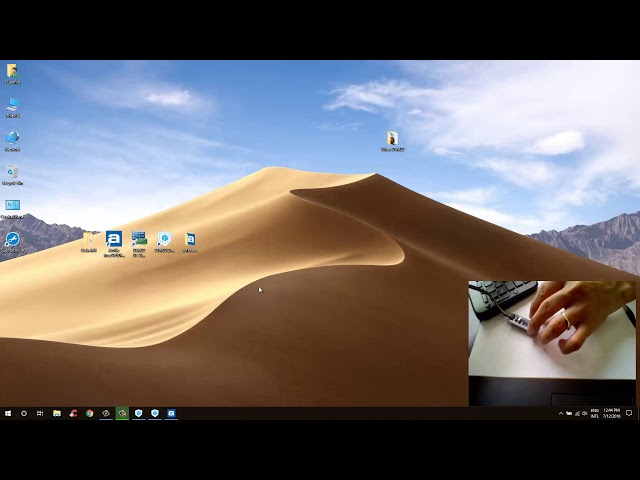Image resolution: width=640 pixels, height=480 pixels.
Task: Open the input language indicator
Action: point(595,413)
